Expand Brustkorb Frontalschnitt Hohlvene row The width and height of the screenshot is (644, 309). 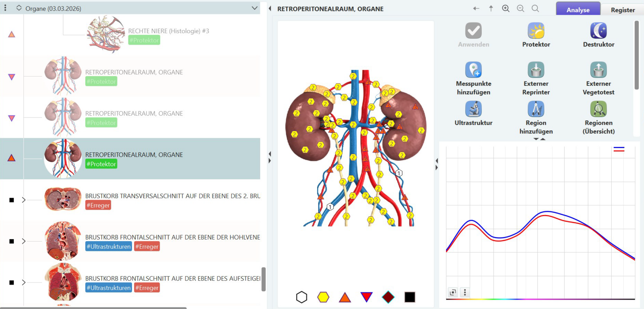(24, 241)
